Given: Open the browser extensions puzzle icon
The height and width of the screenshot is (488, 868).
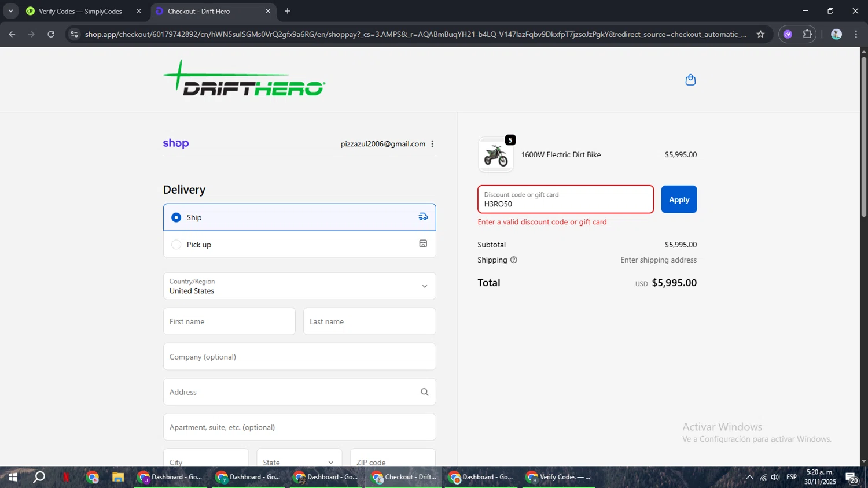Looking at the screenshot, I should click(x=807, y=34).
